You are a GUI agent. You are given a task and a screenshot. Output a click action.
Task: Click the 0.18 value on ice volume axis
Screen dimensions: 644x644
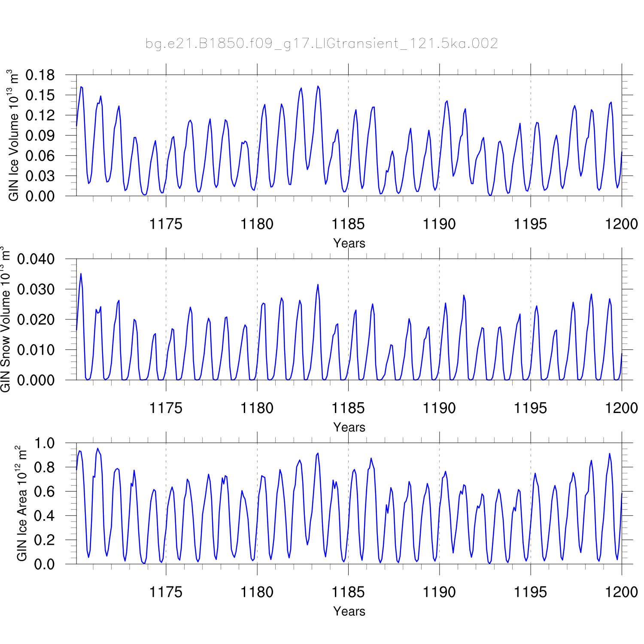tap(40, 75)
